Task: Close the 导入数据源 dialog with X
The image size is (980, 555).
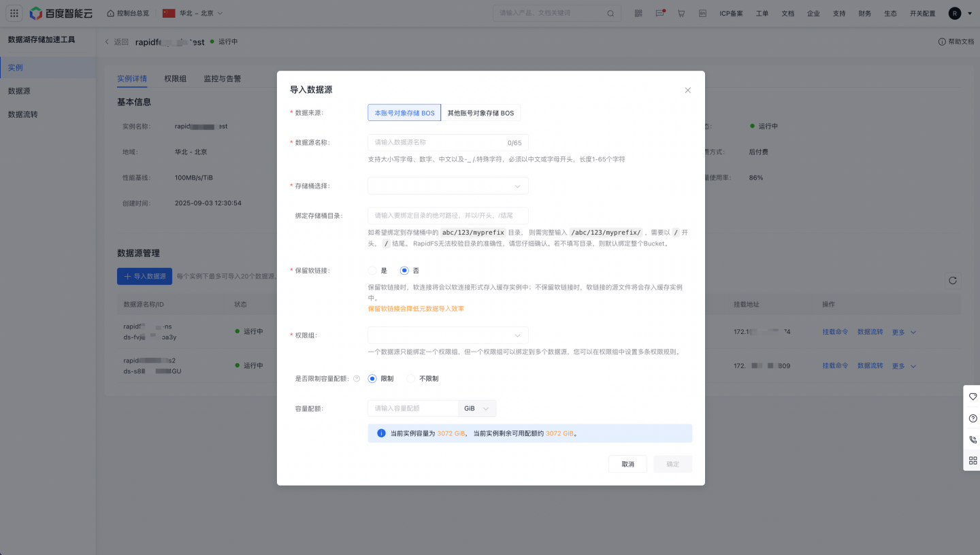Action: [687, 90]
